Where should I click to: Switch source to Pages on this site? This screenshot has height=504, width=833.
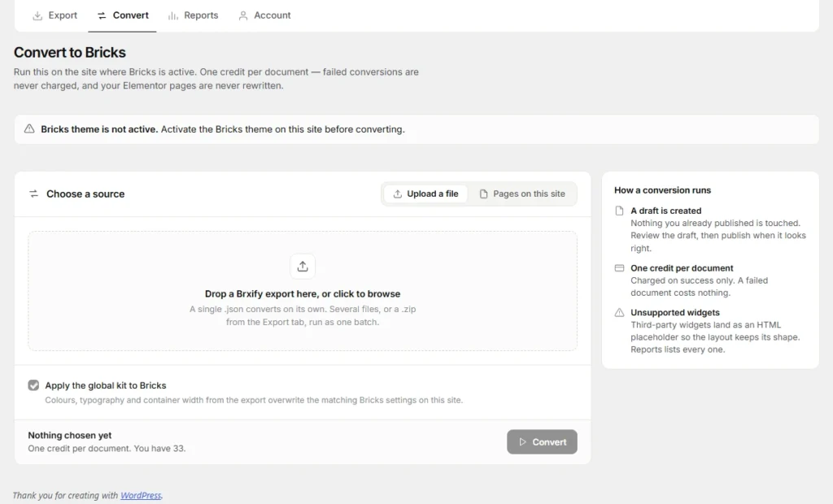(522, 193)
